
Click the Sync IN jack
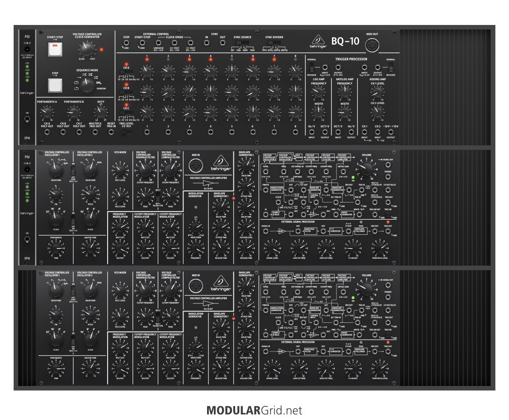(207, 43)
